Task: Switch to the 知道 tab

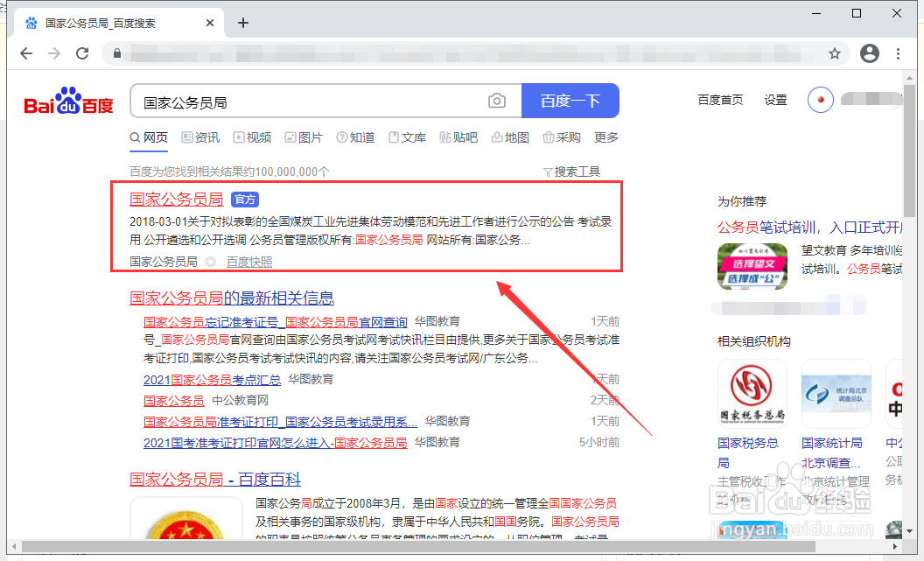Action: pos(355,137)
